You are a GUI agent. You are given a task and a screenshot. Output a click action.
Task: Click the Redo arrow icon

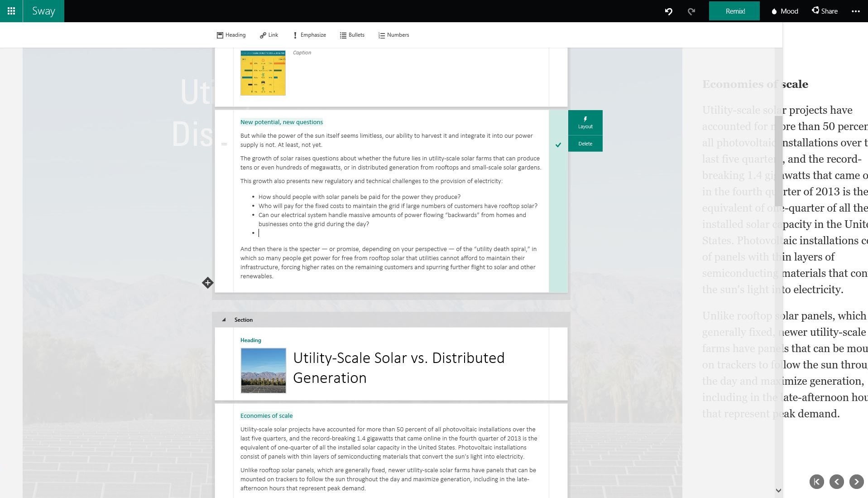[691, 11]
